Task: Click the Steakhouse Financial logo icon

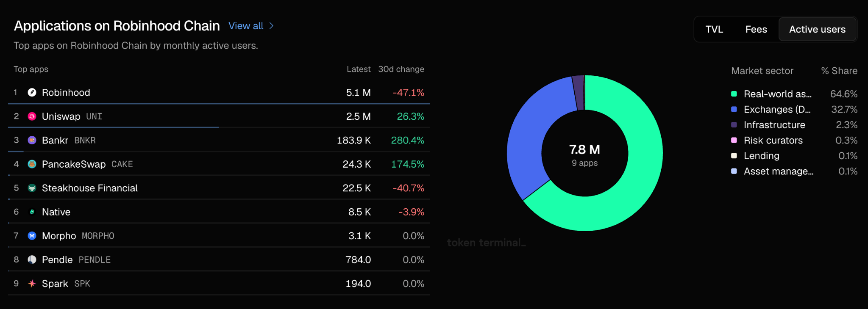Action: coord(32,188)
